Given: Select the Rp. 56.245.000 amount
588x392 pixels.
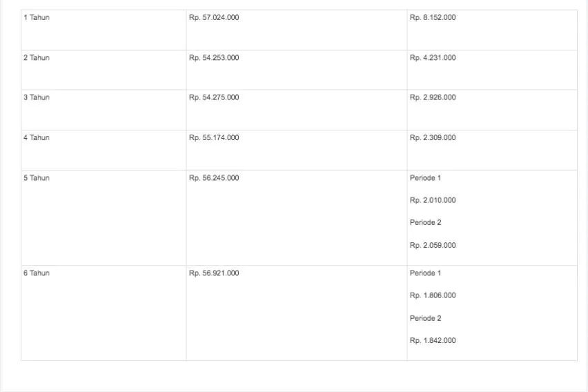Looking at the screenshot, I should point(214,178).
